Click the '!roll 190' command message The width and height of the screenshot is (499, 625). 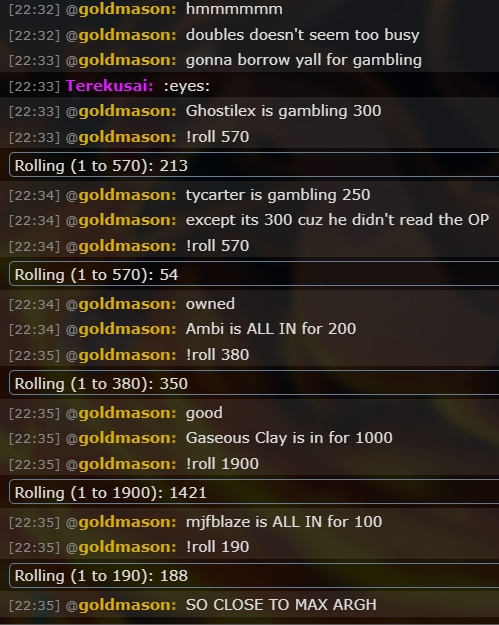click(217, 546)
